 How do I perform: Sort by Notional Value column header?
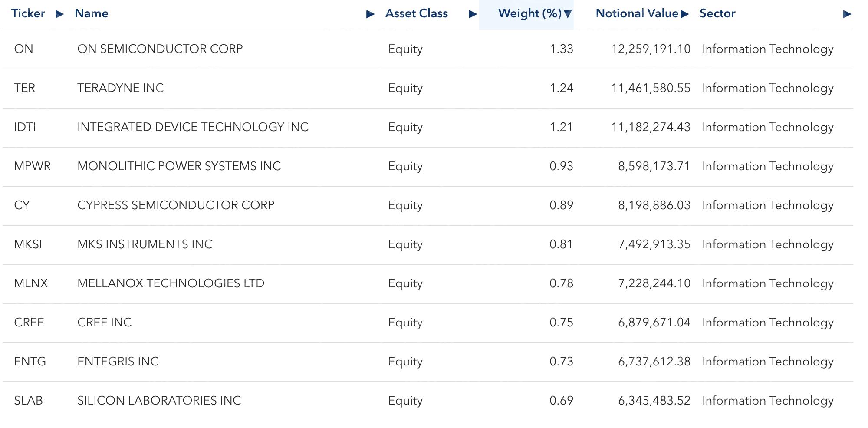pos(637,13)
